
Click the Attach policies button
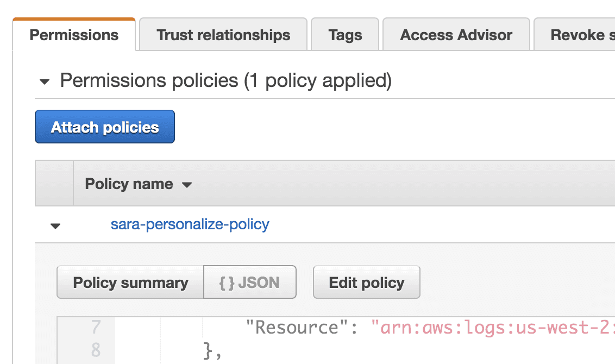point(104,126)
